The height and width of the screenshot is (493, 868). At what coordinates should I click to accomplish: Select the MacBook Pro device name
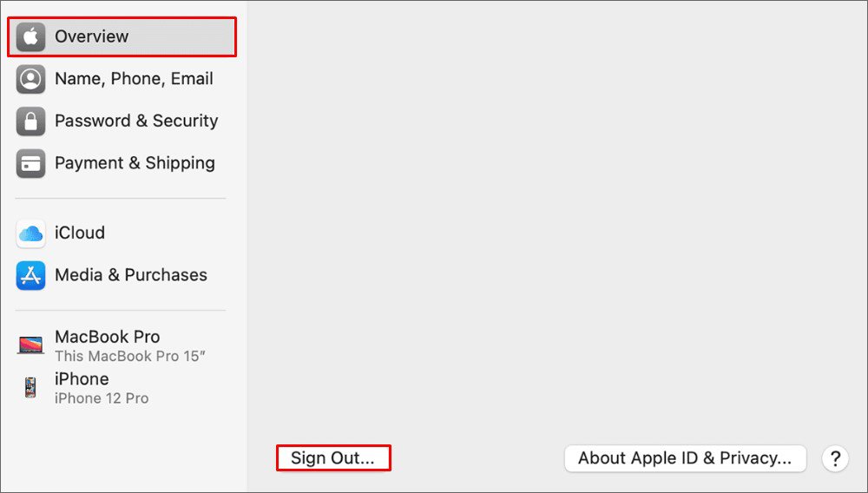pos(108,337)
